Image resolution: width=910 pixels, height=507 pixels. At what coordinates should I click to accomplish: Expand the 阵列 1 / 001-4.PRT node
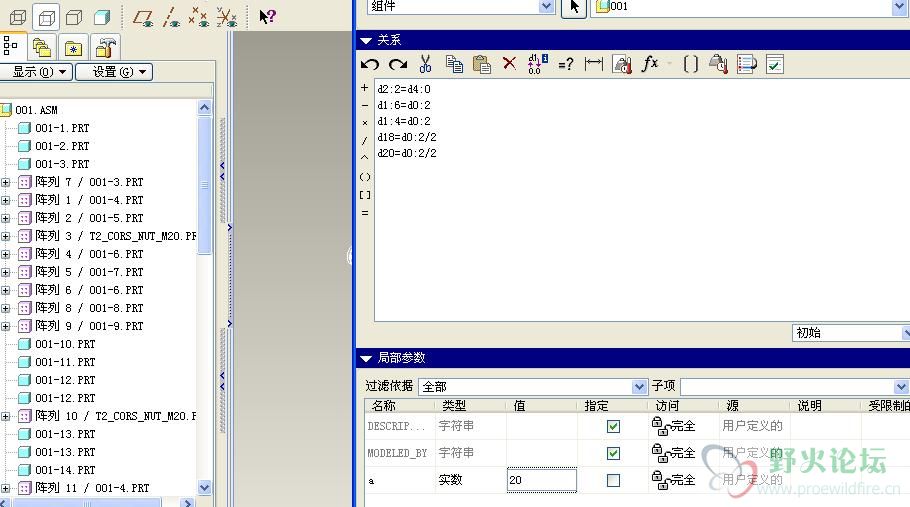[x=6, y=200]
